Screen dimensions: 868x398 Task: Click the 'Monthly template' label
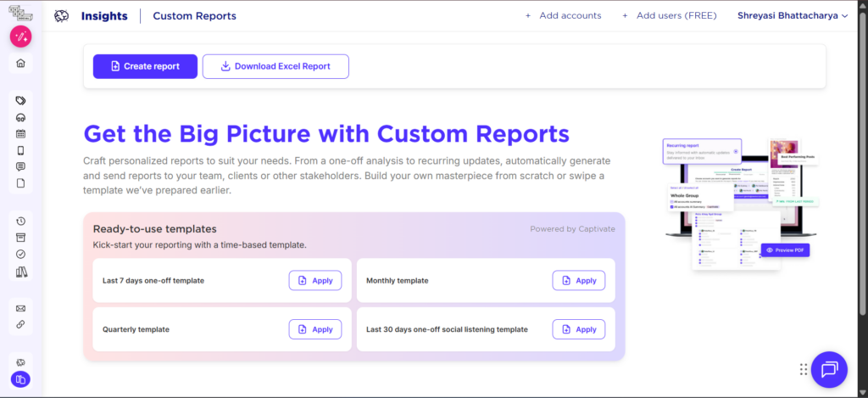pyautogui.click(x=397, y=281)
